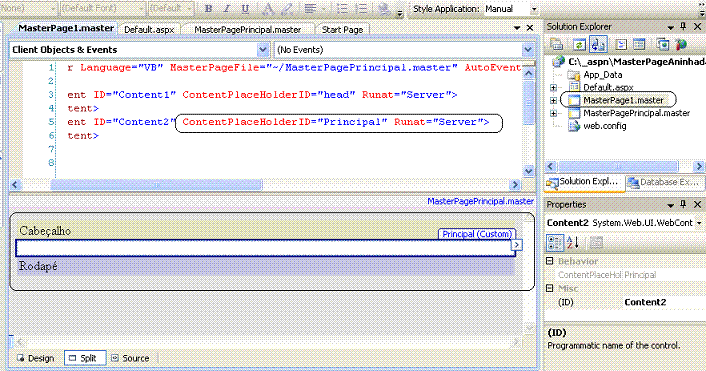706x371 pixels.
Task: Click the foreground color 'A' icon
Action: (268, 9)
